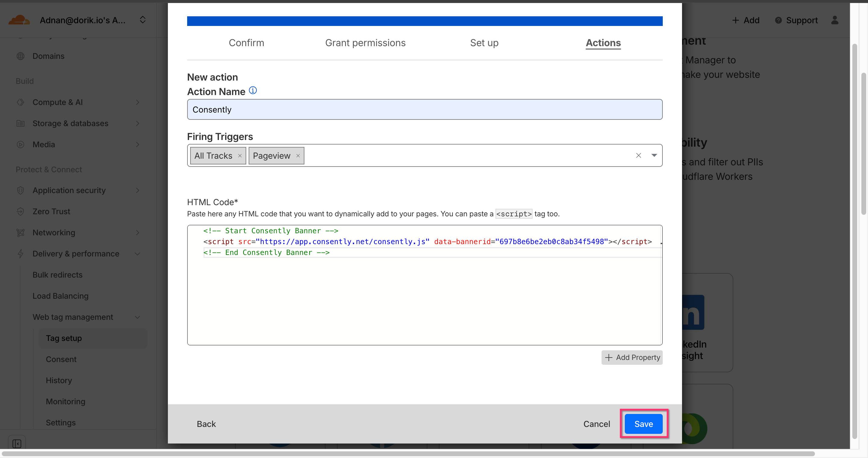Collapse the Web tag management section
Screen dimensions: 868x458
point(137,317)
